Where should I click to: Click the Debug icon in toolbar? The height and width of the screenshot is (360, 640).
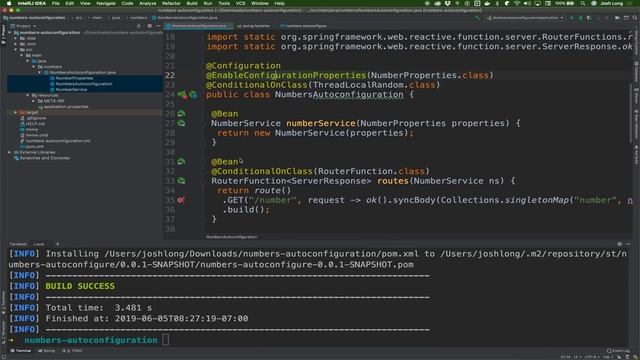[580, 18]
